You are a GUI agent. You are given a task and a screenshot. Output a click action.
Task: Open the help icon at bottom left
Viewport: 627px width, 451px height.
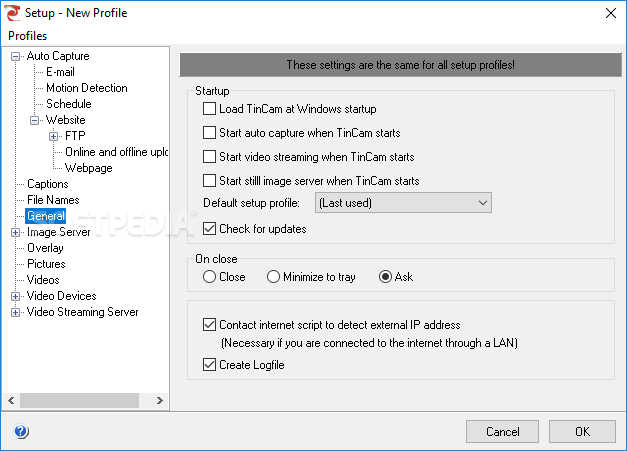21,431
